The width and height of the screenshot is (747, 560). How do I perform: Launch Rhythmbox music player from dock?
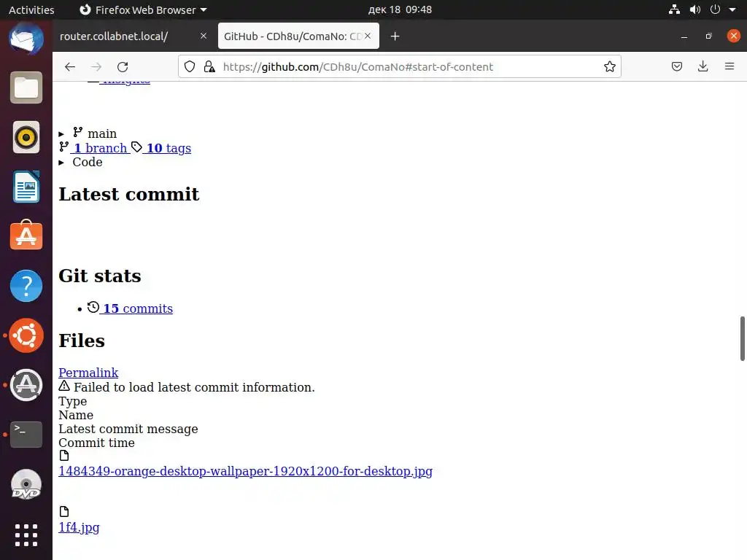coord(26,137)
